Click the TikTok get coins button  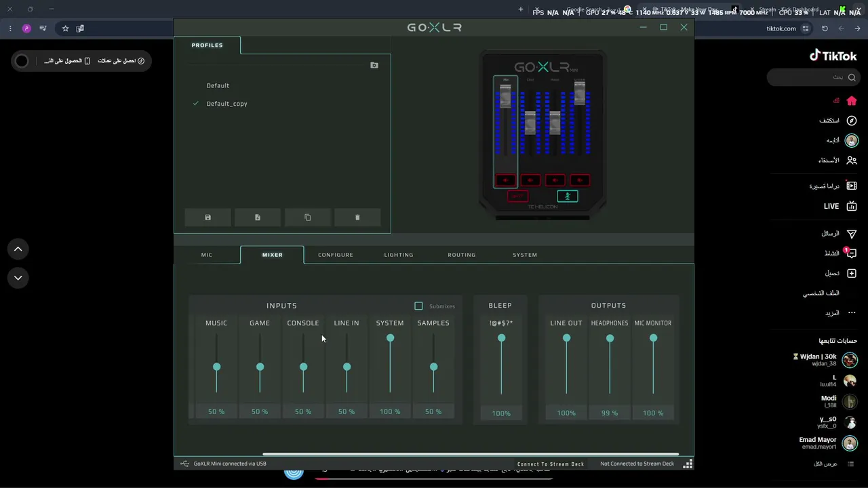121,61
